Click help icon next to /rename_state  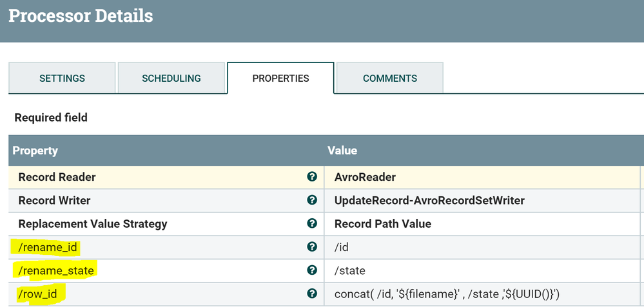tap(312, 270)
